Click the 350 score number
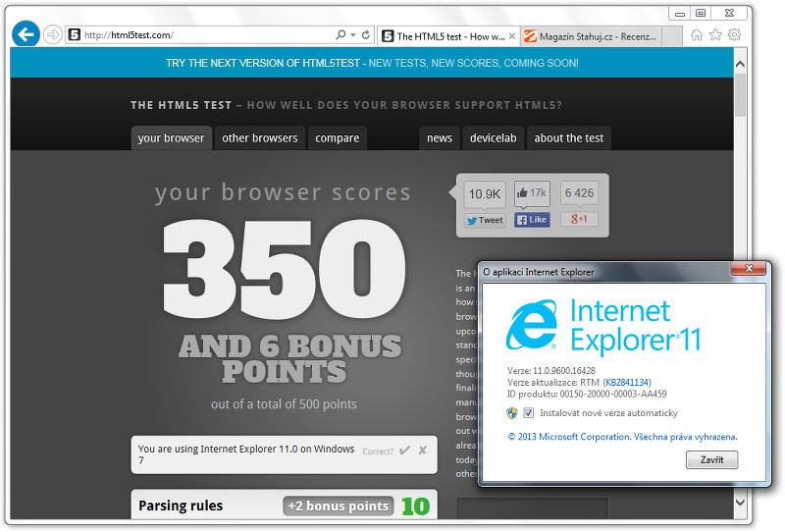The width and height of the screenshot is (785, 532). point(284,269)
